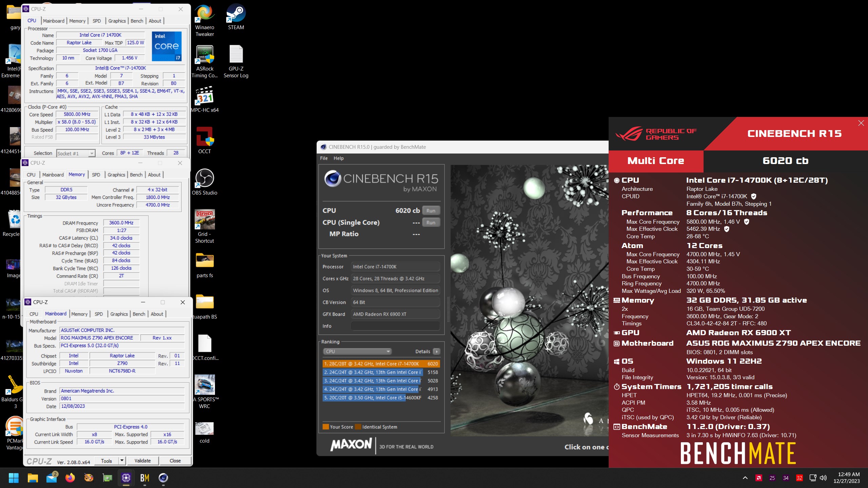Viewport: 868px width, 488px height.
Task: Open File menu in Cinebench
Action: coord(324,158)
